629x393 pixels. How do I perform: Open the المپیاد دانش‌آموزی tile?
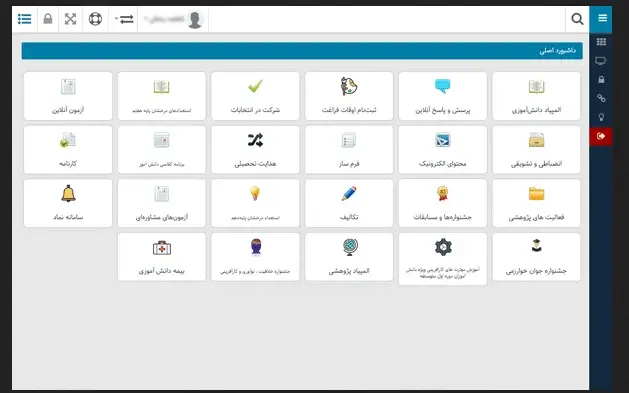point(536,96)
